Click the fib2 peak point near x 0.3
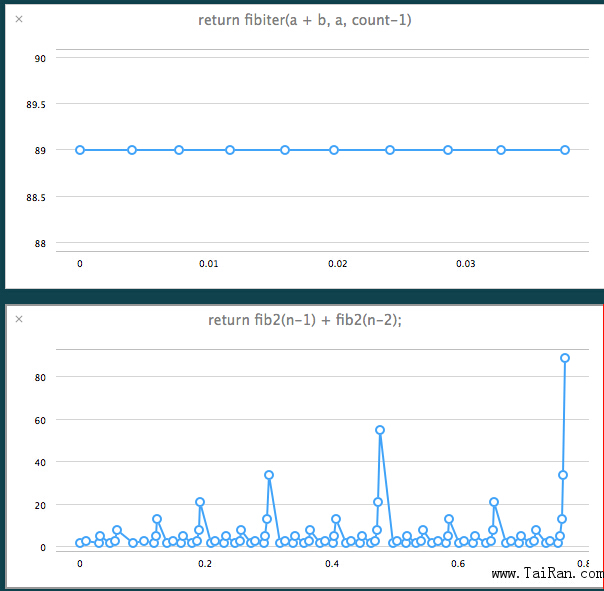 coord(269,475)
